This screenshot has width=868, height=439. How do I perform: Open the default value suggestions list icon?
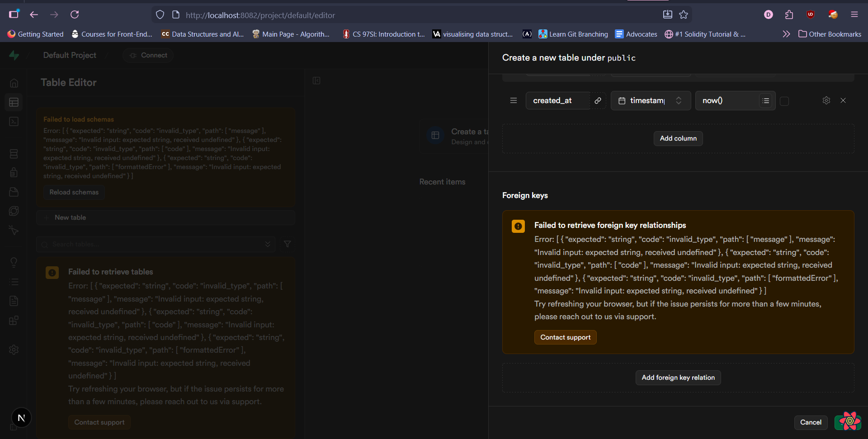(765, 100)
